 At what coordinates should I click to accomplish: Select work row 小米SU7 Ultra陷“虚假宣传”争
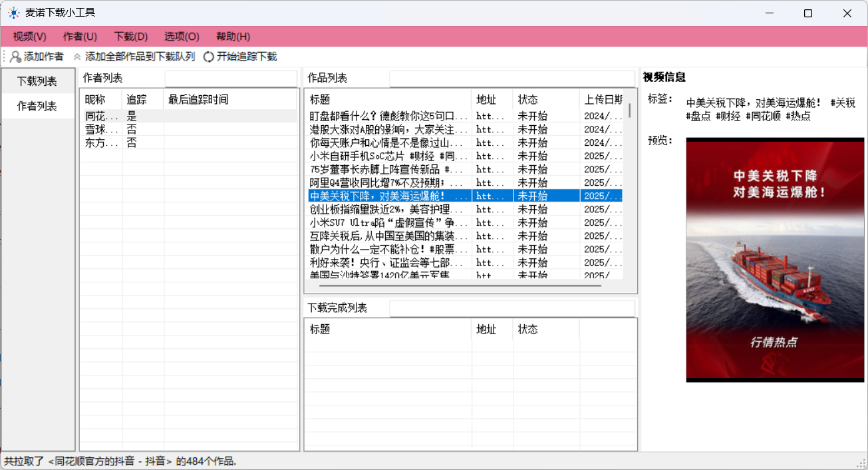(466, 222)
